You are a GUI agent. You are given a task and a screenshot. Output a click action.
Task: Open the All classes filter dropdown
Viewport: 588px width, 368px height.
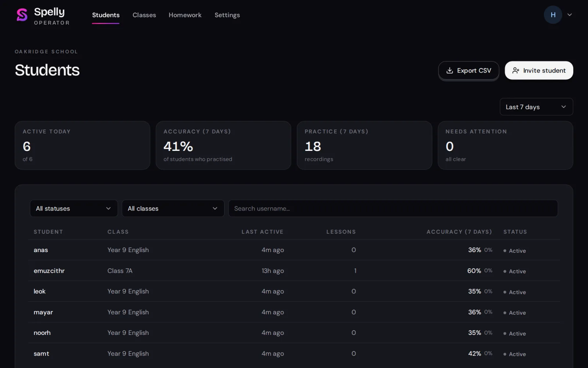coord(173,208)
